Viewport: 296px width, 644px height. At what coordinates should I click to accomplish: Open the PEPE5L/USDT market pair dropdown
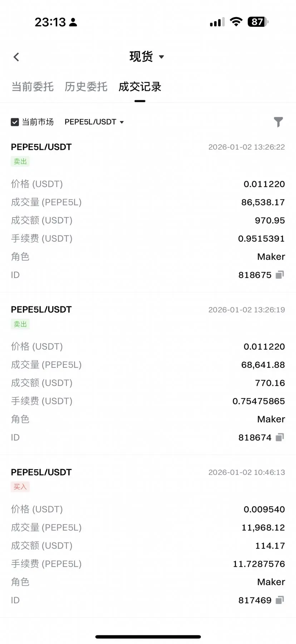coord(94,122)
